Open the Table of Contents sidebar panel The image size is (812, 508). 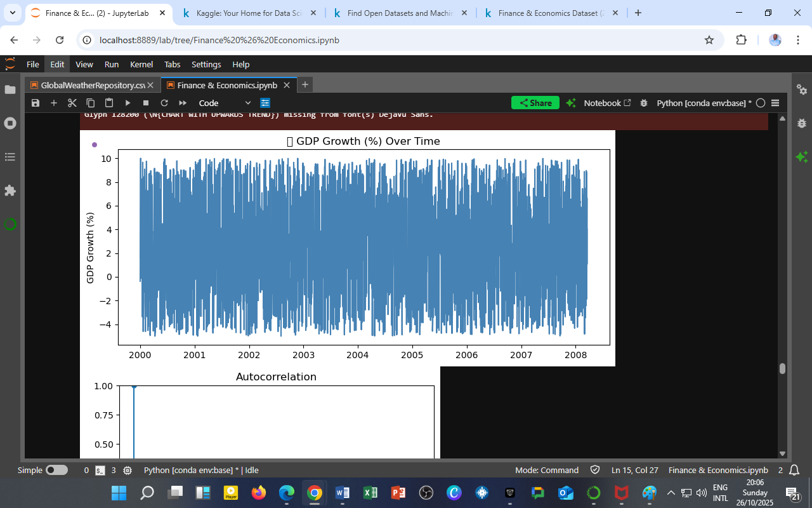point(10,156)
